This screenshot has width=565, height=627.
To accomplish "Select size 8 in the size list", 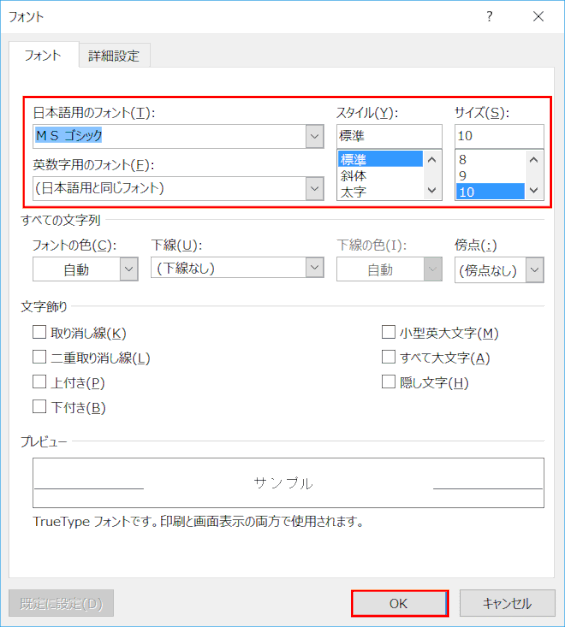I will point(490,159).
